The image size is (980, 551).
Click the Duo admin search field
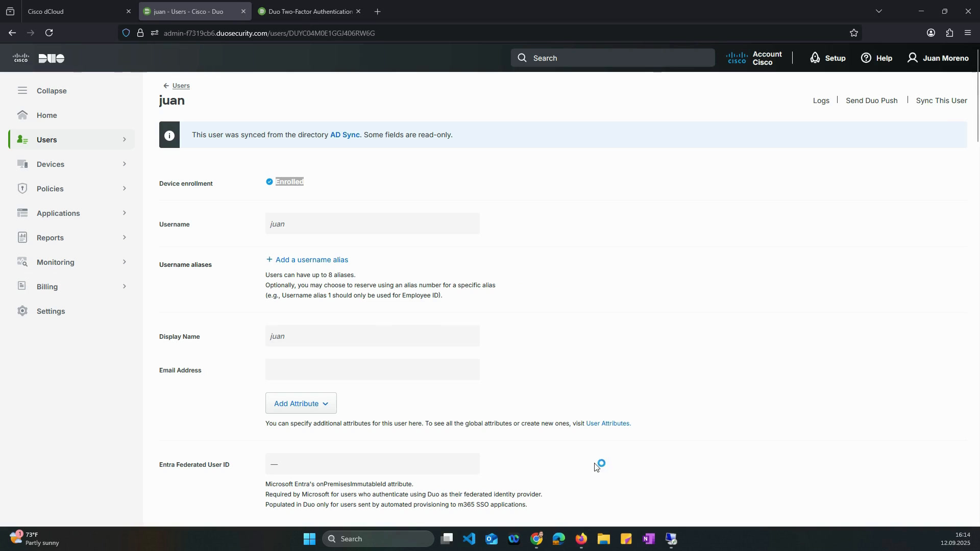point(612,58)
